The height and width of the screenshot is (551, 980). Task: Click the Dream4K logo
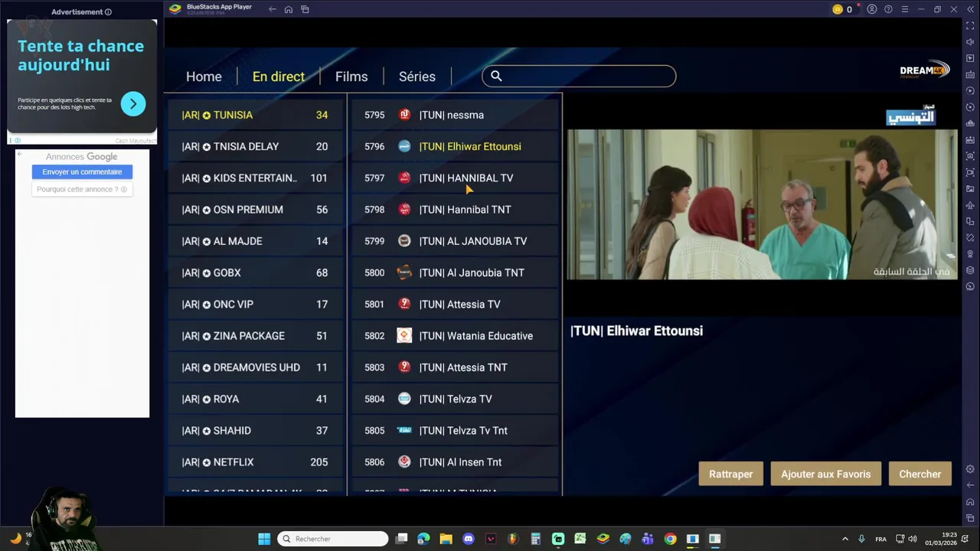925,70
